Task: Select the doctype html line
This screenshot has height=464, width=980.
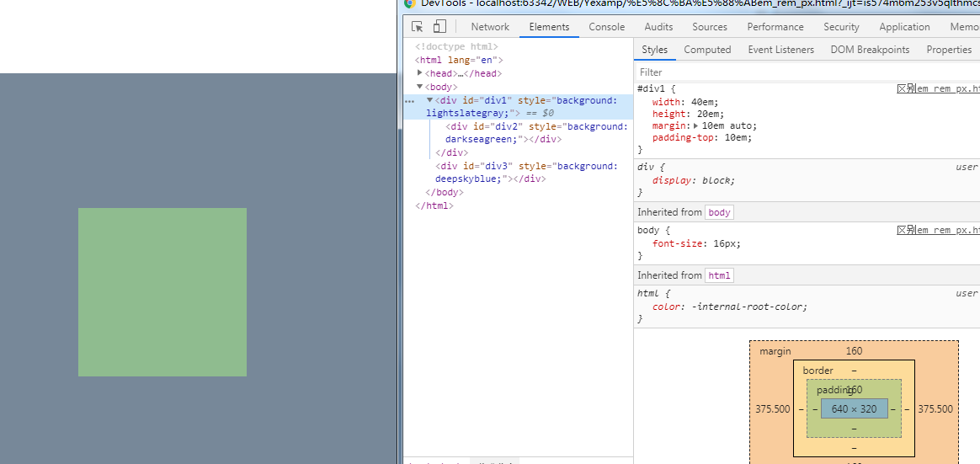Action: [x=456, y=46]
